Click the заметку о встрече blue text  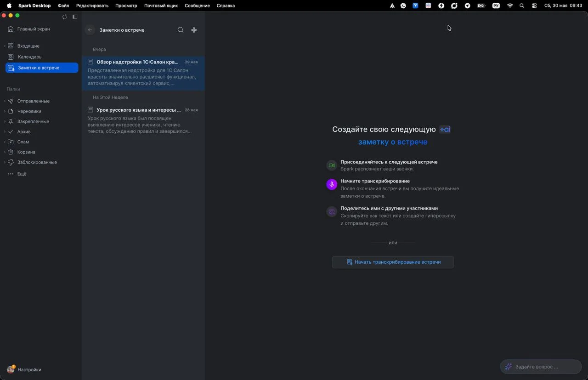[x=393, y=142]
